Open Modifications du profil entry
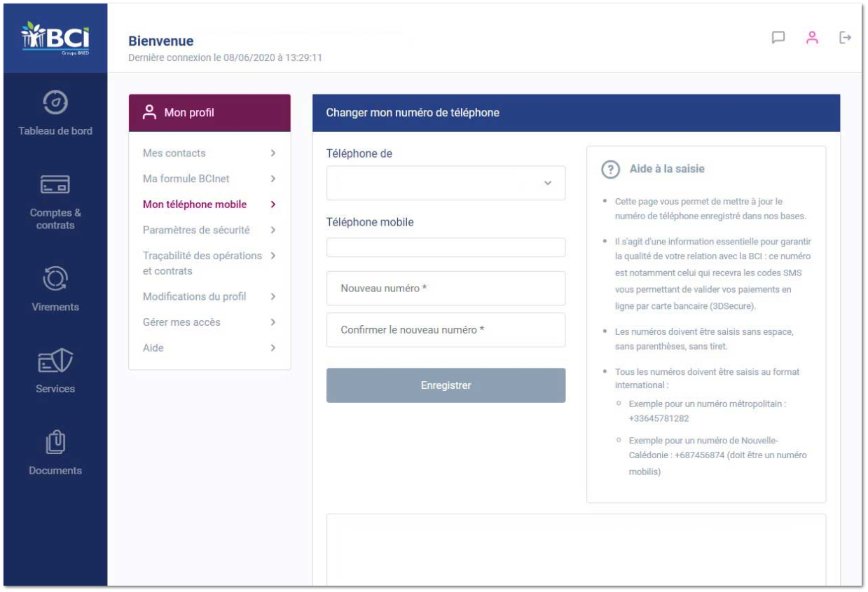 194,296
